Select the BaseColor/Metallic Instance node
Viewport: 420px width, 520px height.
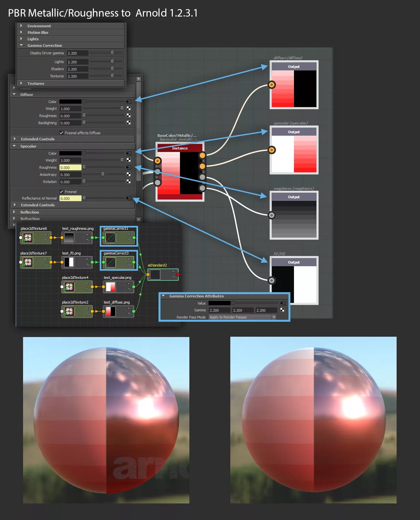point(180,172)
